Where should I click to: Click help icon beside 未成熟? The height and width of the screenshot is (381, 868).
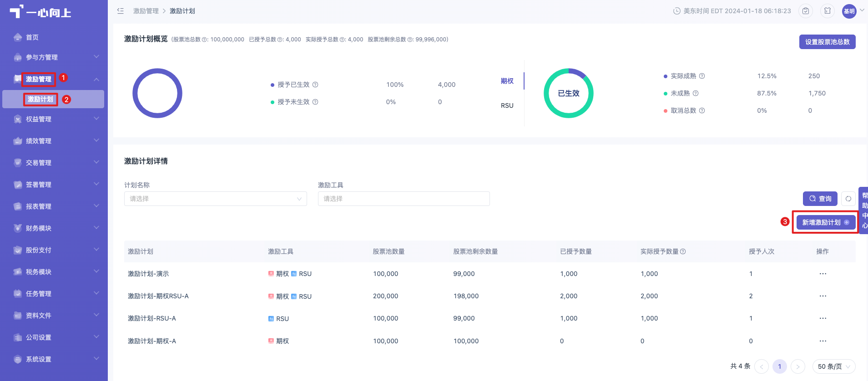coord(696,93)
